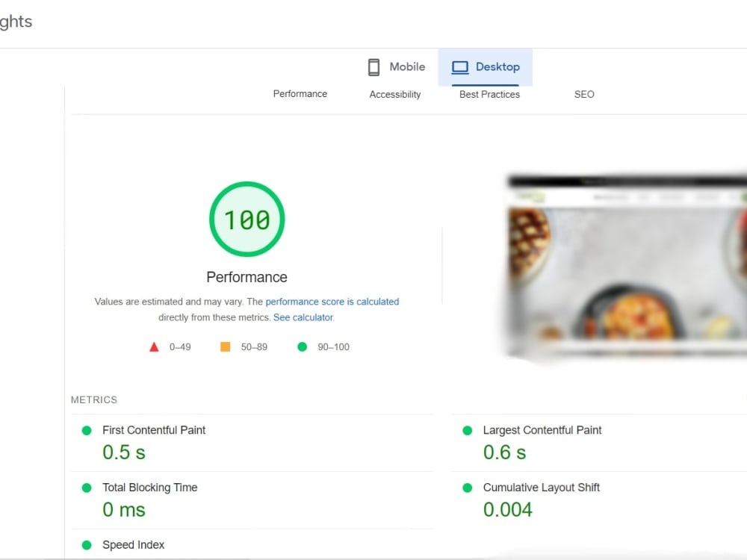Click the 0.6 s value

click(504, 452)
